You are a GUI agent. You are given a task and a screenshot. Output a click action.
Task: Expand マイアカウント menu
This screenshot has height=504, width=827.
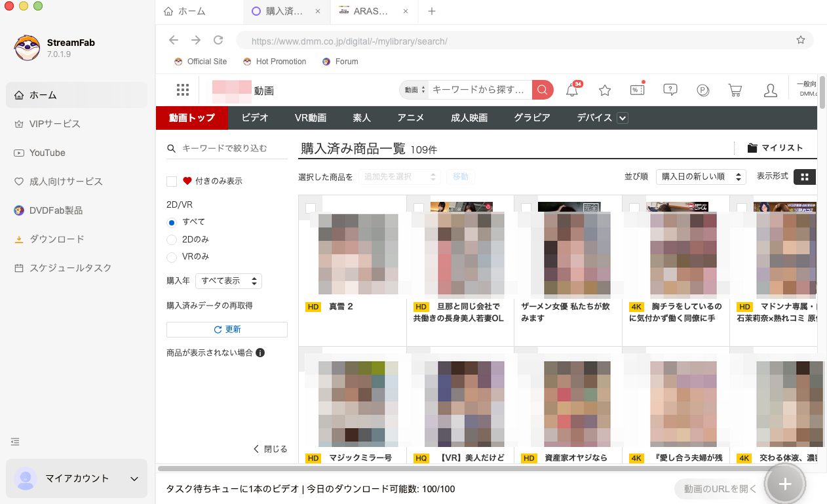[x=77, y=478]
